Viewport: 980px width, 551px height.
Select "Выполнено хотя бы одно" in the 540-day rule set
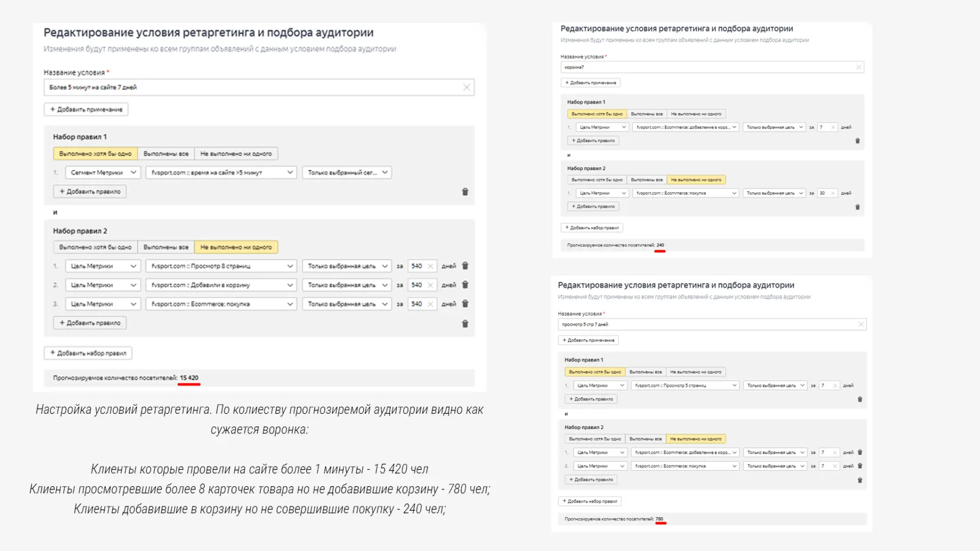[x=95, y=247]
